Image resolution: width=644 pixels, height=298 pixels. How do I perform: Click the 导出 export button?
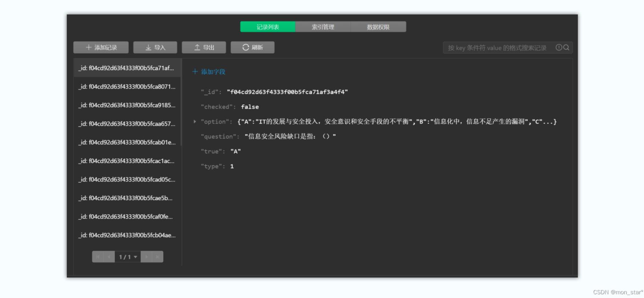[204, 47]
